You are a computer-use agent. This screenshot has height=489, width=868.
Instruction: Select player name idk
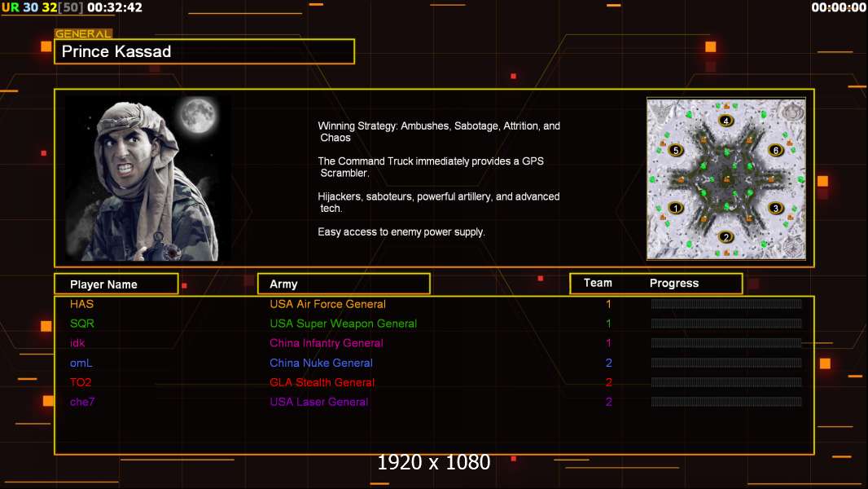point(77,343)
